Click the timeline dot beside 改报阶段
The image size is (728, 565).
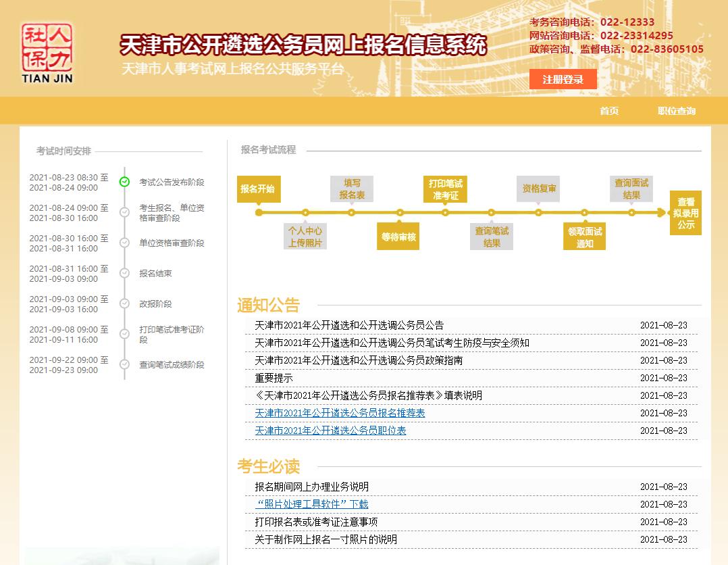123,303
